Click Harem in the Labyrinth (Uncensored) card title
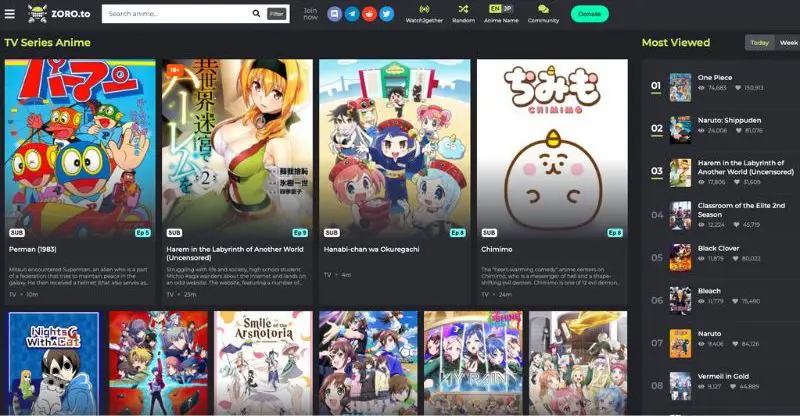The image size is (800, 416). (x=235, y=253)
